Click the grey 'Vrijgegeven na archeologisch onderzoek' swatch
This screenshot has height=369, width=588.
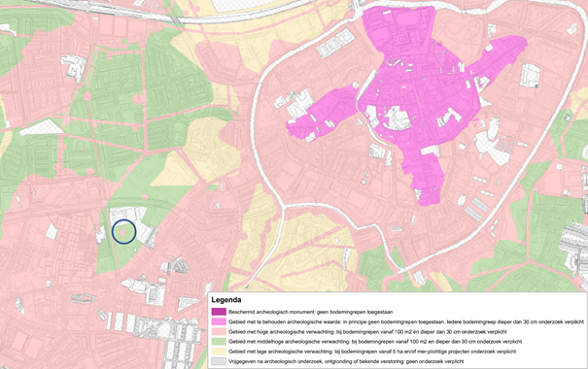click(x=219, y=361)
